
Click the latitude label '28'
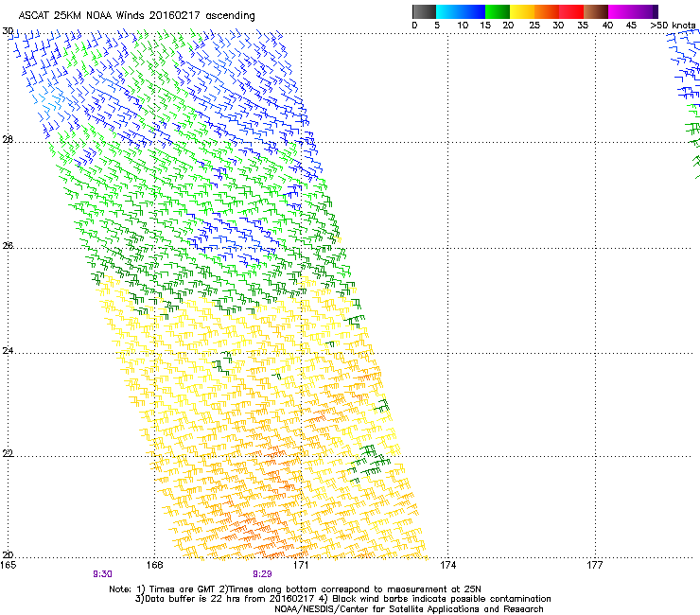[x=8, y=140]
